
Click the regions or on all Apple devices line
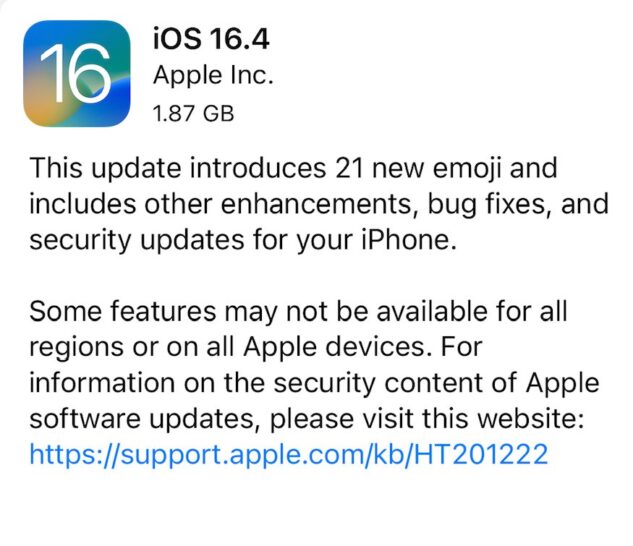(x=256, y=347)
